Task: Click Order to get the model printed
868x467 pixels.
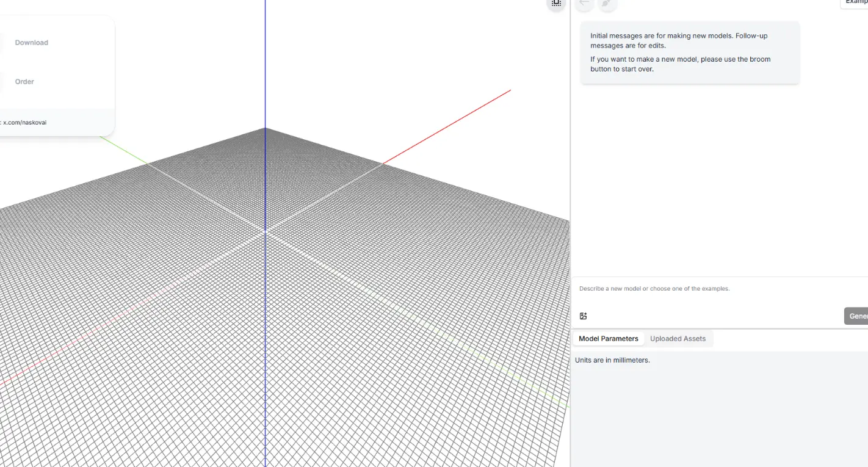Action: [24, 81]
